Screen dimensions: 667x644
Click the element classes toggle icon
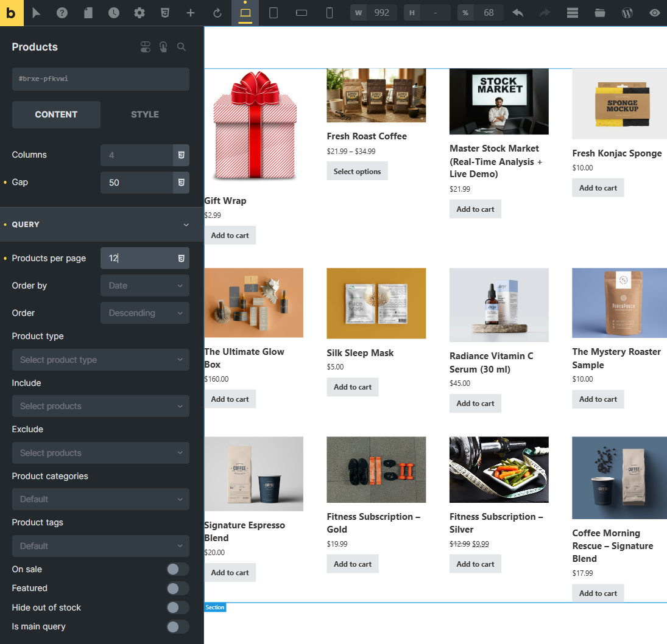(x=146, y=47)
